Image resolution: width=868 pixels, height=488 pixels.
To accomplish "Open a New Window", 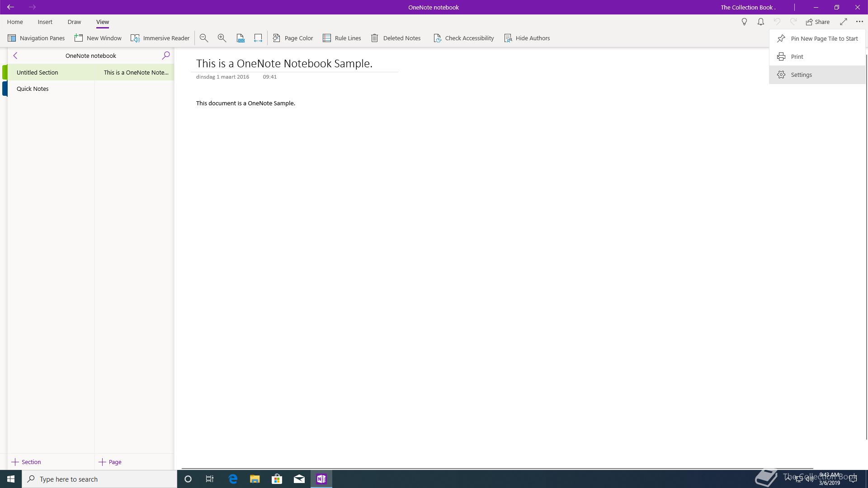I will pos(98,38).
